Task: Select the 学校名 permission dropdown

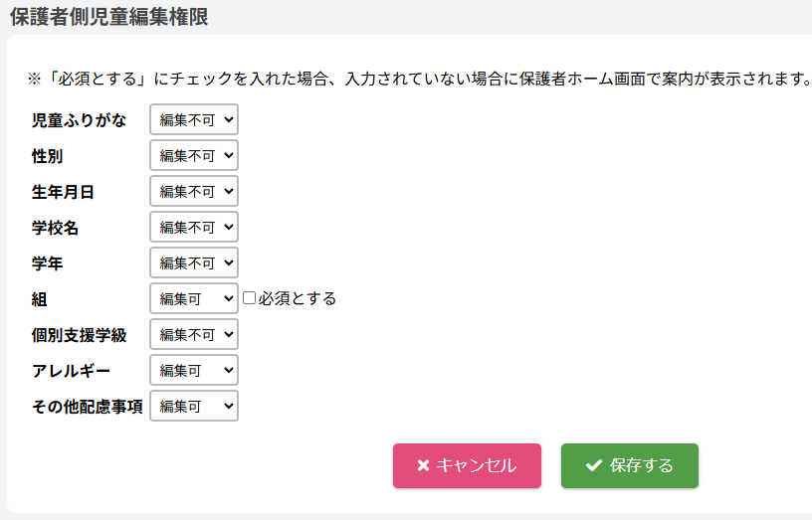Action: (x=194, y=228)
